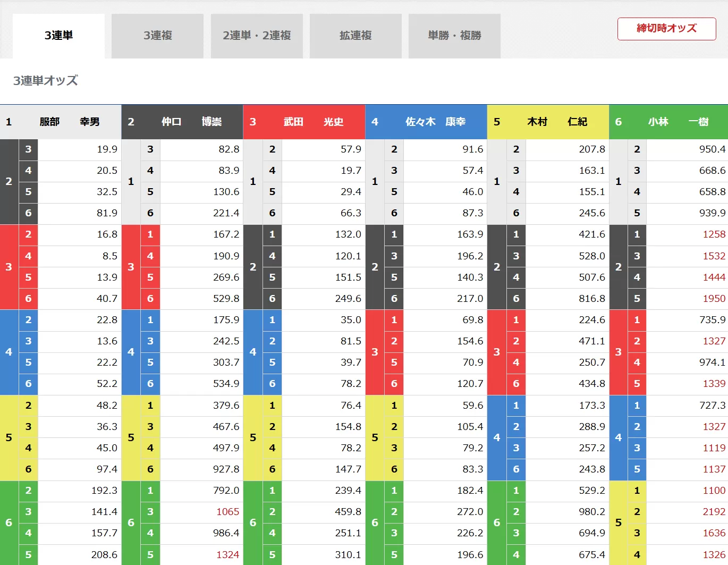Viewport: 728px width, 565px height.
Task: Click racer 1 服部幸男 header
Action: point(61,122)
